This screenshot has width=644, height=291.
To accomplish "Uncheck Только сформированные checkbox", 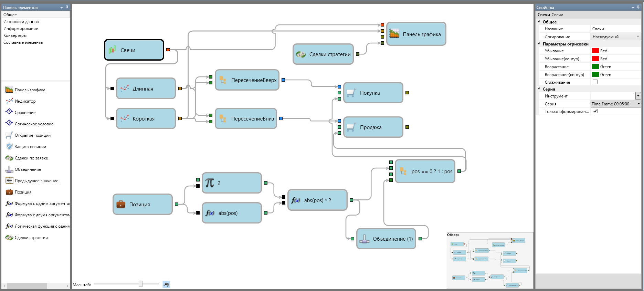I will [x=595, y=111].
